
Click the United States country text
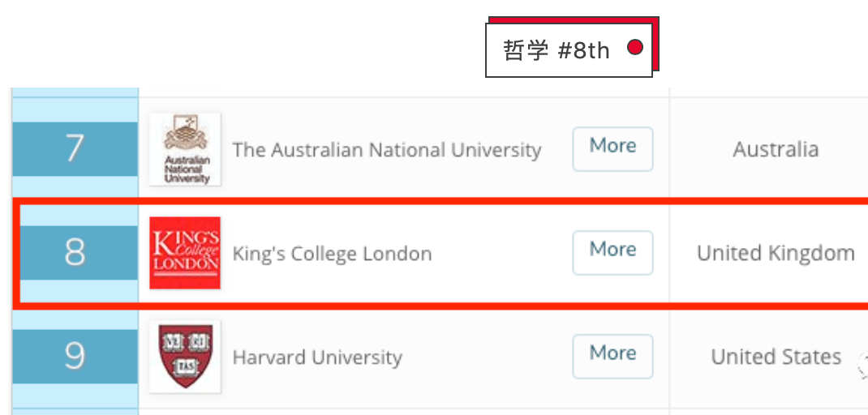pos(776,357)
